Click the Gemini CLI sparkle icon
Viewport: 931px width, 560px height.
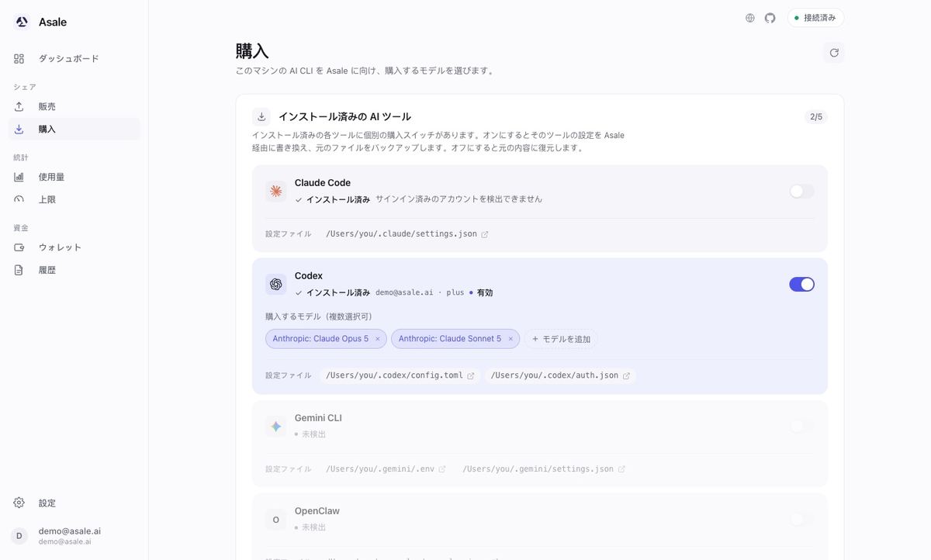pos(275,427)
